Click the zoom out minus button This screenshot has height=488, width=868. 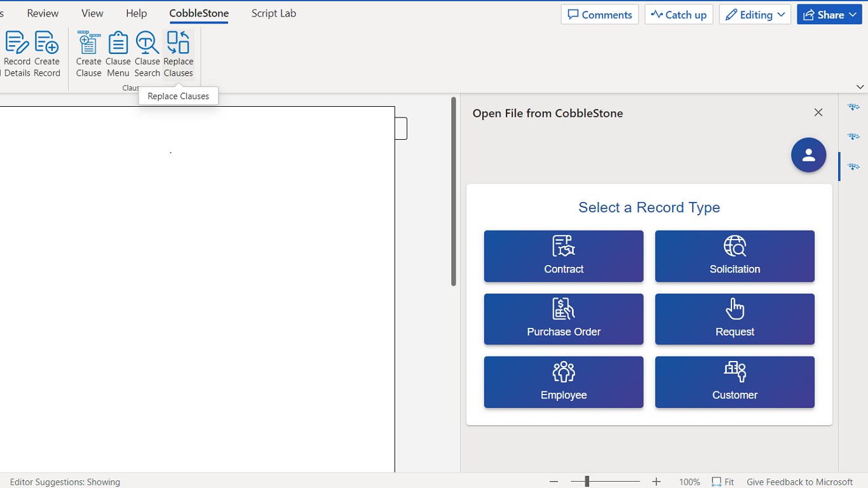(553, 482)
